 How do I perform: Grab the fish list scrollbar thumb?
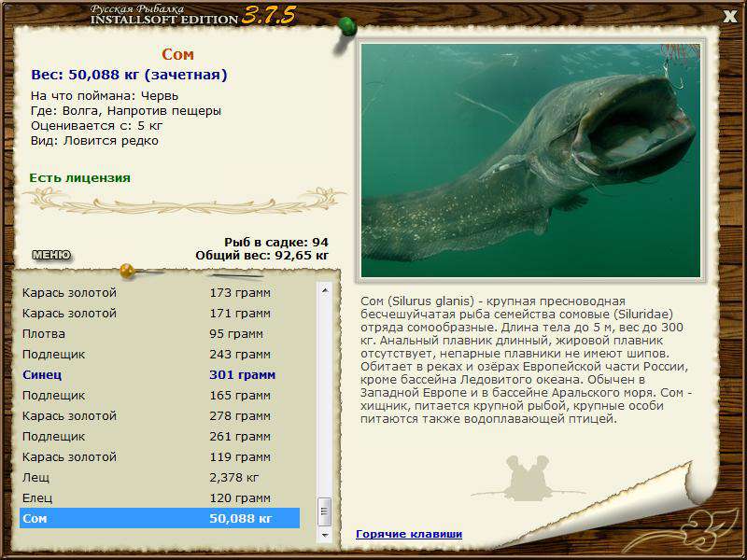(325, 511)
